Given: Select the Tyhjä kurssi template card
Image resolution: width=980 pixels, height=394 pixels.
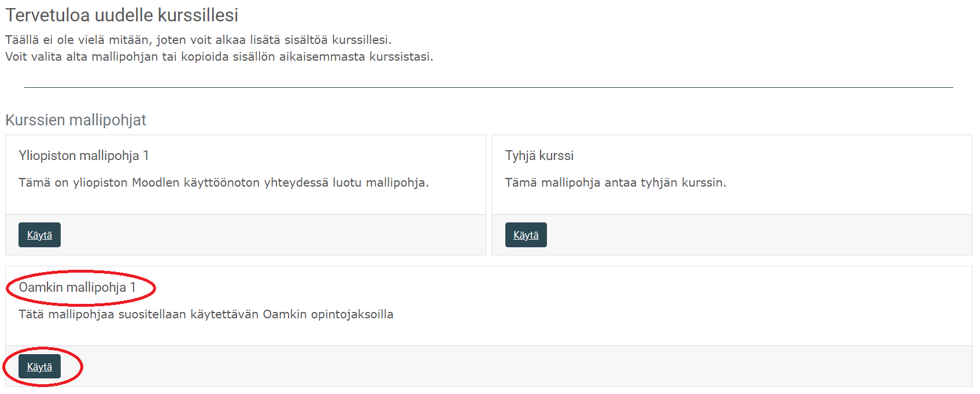Looking at the screenshot, I should click(732, 195).
